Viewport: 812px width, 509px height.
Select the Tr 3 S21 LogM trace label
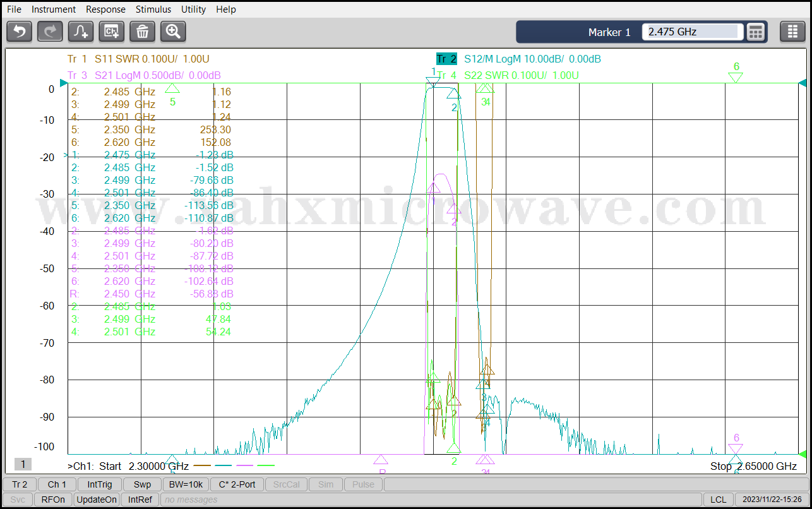pyautogui.click(x=144, y=75)
